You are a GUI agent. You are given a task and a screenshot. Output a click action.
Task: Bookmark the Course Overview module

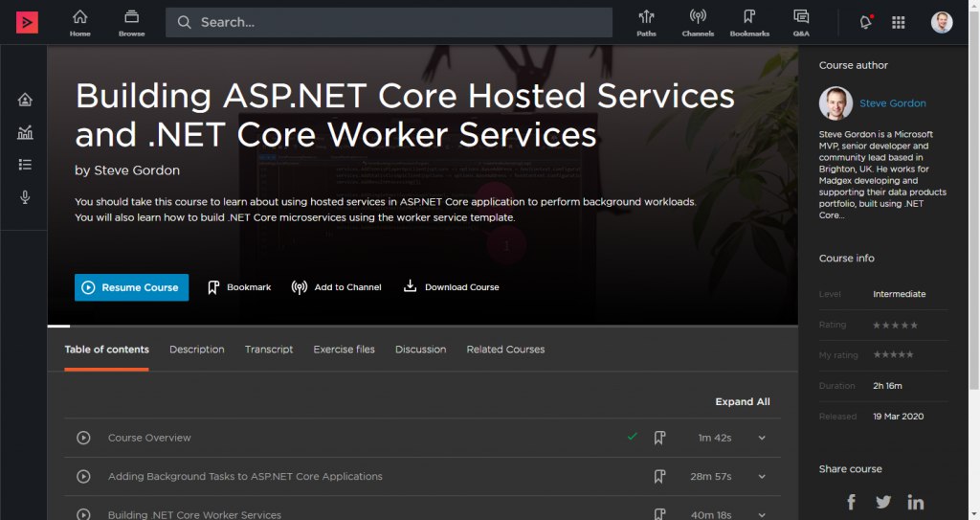coord(659,438)
